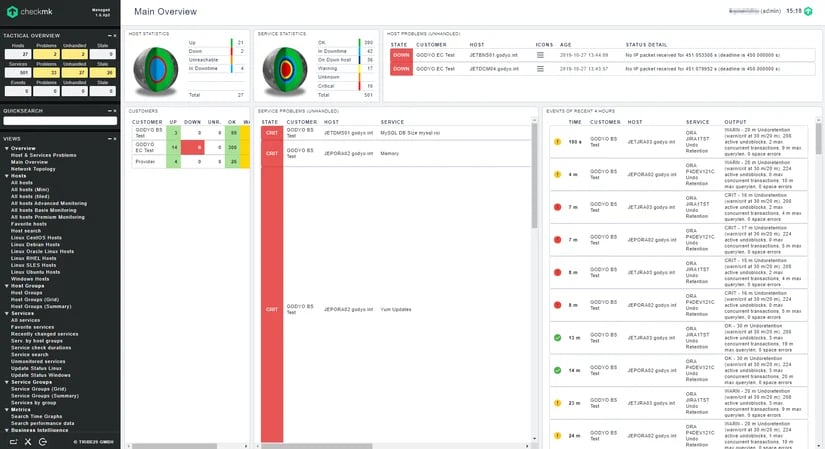Open the Linux Debian Hosts view
The width and height of the screenshot is (825, 449).
point(35,244)
